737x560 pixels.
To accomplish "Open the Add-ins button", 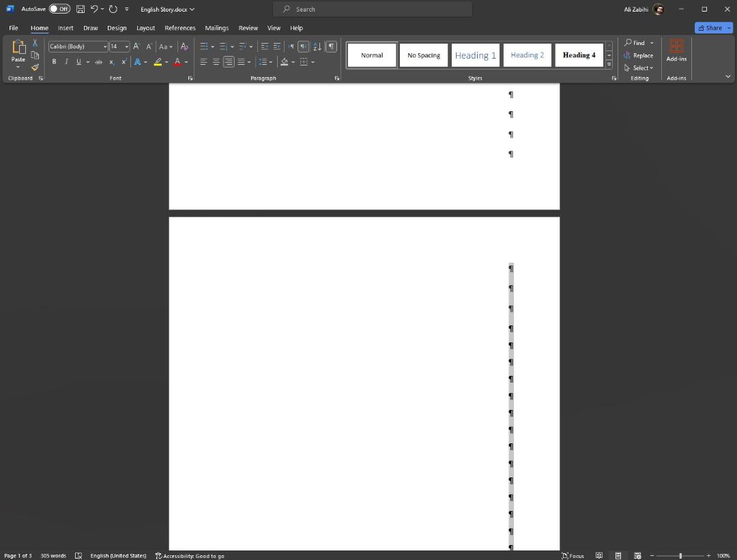I will tap(676, 50).
